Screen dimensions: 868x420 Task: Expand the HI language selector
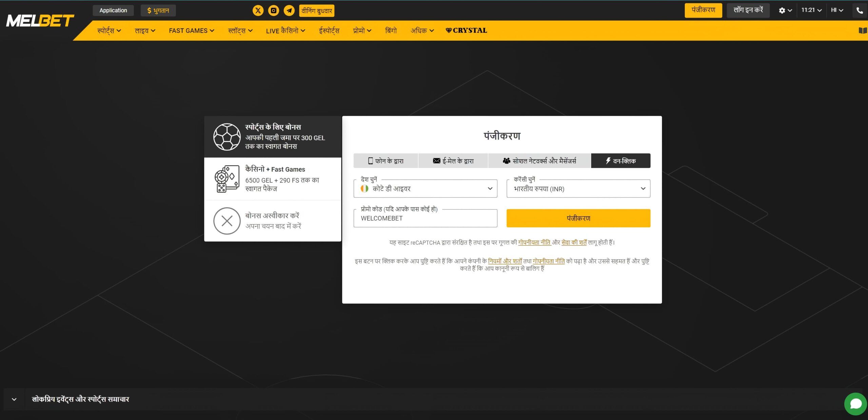point(837,10)
